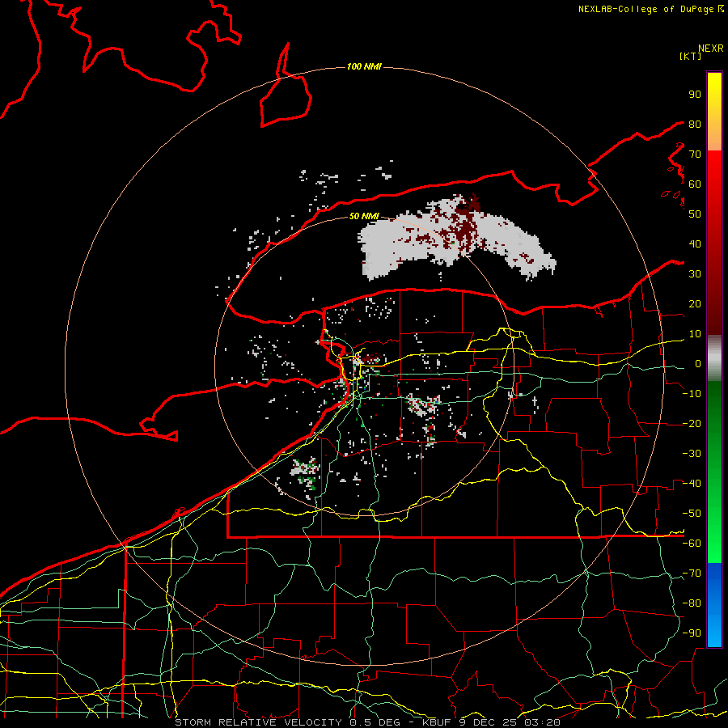Click the 03:20 time stamp
The image size is (728, 728).
coord(542,722)
